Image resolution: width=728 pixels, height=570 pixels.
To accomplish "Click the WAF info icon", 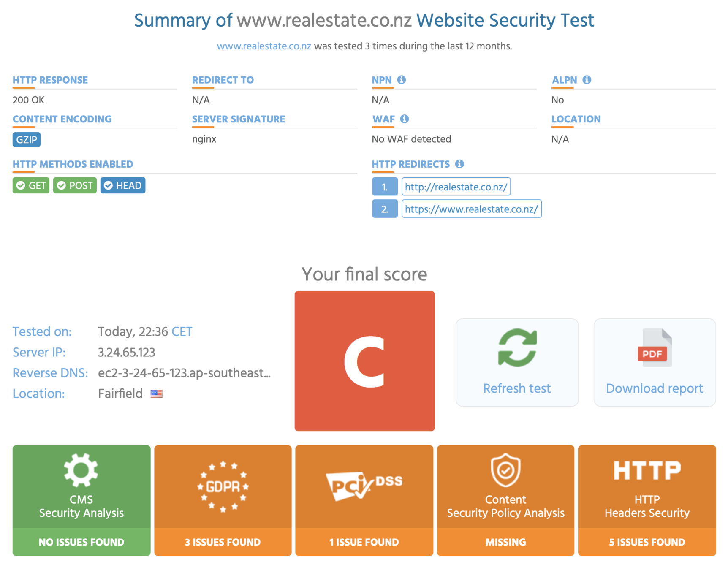I will [x=405, y=119].
